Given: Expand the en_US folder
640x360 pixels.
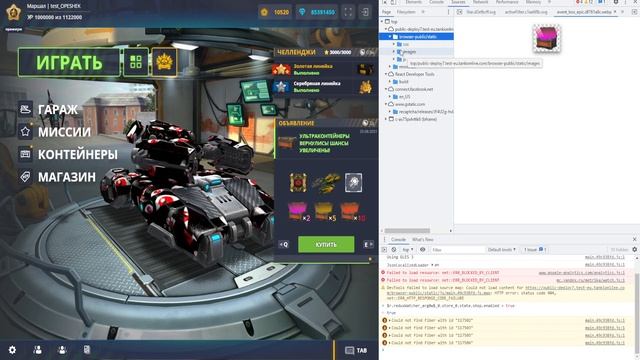Looking at the screenshot, I should click(x=391, y=97).
